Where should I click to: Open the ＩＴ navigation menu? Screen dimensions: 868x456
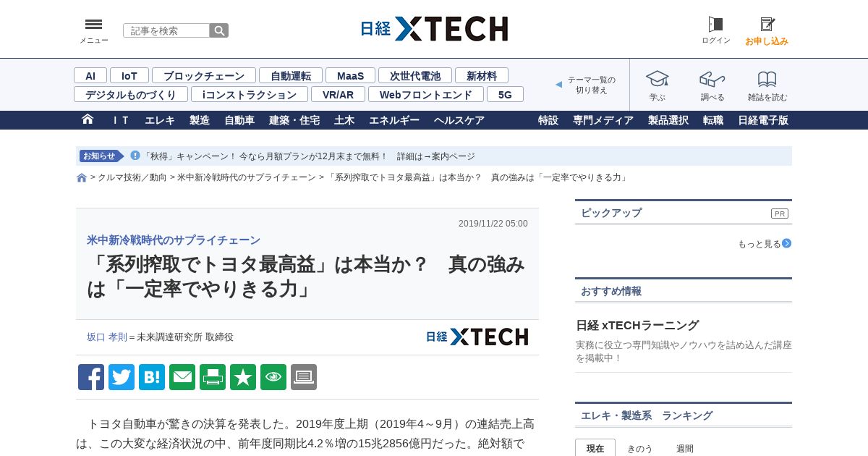(121, 120)
